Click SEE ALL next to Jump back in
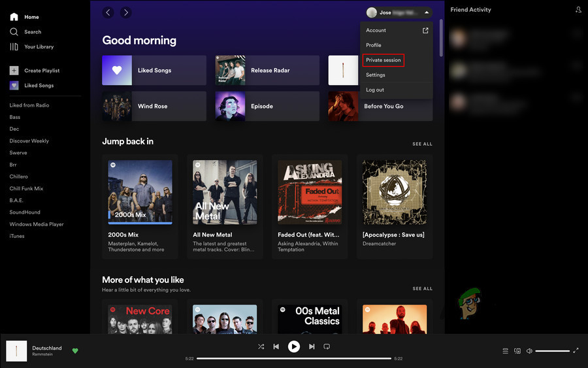This screenshot has width=588, height=368. pyautogui.click(x=422, y=144)
